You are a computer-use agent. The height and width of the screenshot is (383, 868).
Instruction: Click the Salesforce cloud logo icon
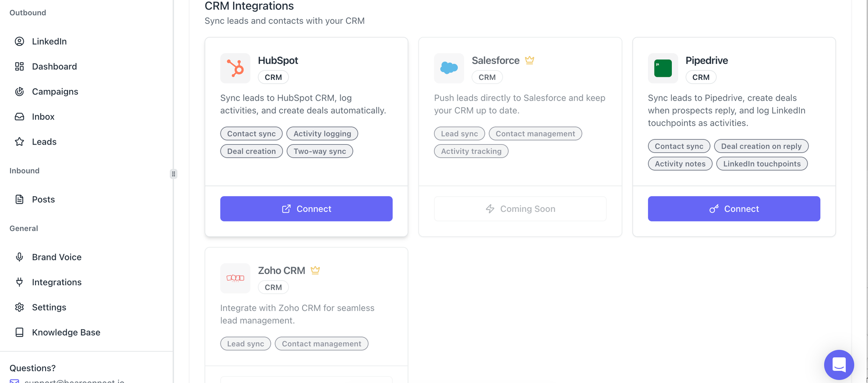coord(449,68)
